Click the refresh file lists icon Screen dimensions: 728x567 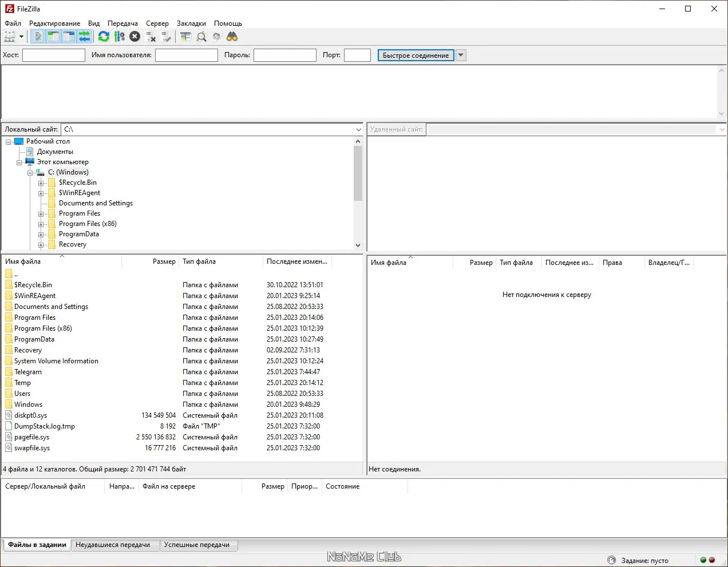click(x=104, y=37)
